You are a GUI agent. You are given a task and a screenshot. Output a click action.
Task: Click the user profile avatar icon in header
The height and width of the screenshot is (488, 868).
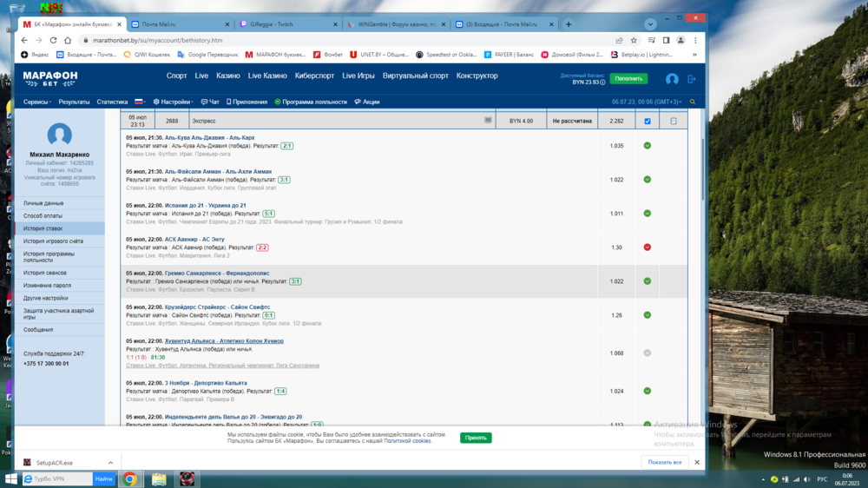(672, 79)
